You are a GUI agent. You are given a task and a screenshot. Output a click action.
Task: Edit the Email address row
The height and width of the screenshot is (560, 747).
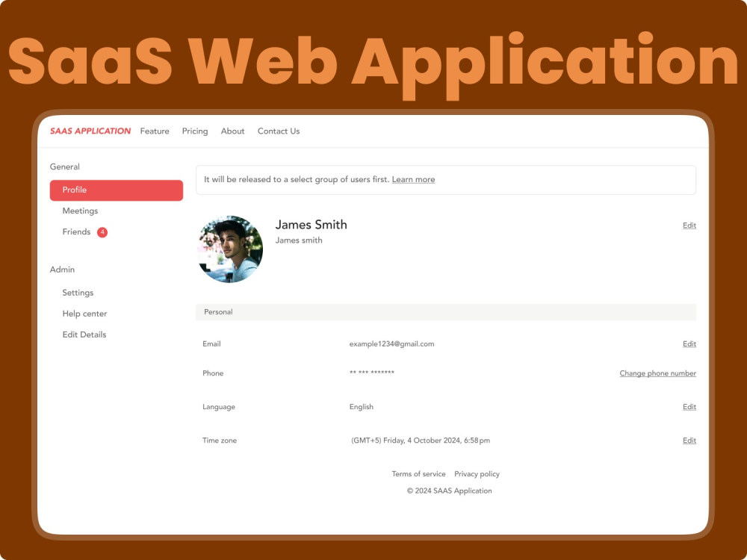689,343
